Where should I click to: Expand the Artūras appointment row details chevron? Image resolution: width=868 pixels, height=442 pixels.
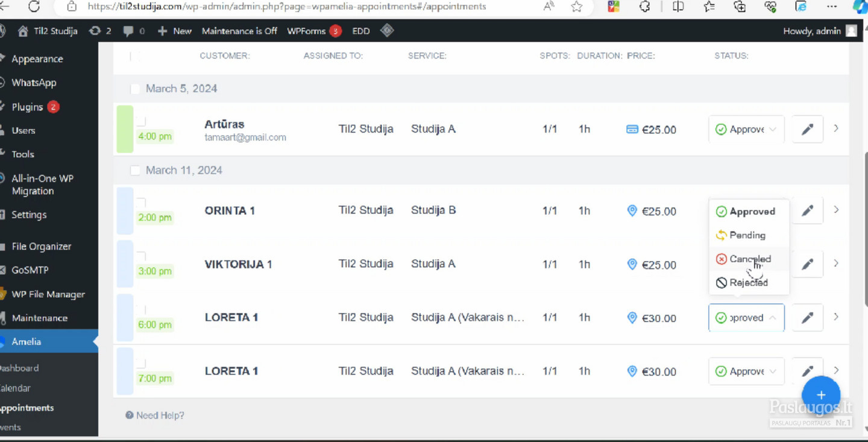point(836,128)
